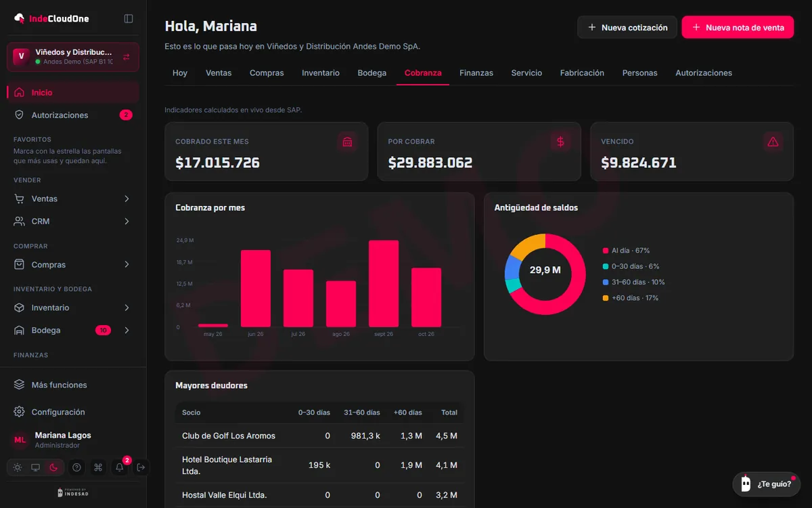Click the Por cobrar dollar icon
The height and width of the screenshot is (508, 812).
(x=560, y=142)
